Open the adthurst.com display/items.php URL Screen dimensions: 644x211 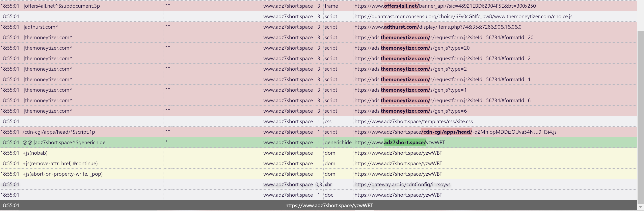tap(438, 27)
